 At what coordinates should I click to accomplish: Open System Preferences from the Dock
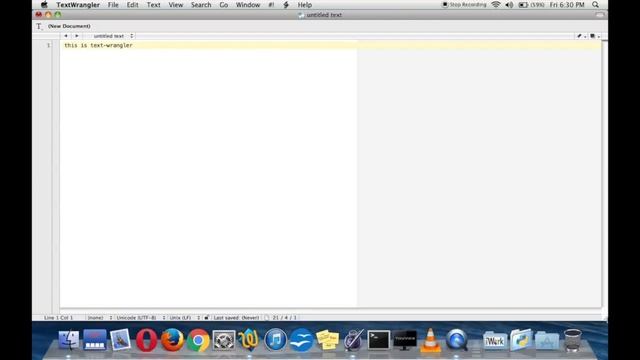pyautogui.click(x=224, y=340)
